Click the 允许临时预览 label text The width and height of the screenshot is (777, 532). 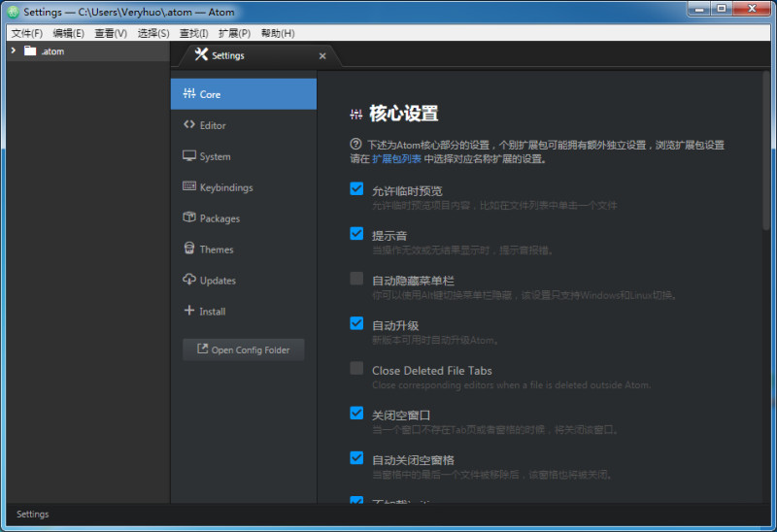407,191
